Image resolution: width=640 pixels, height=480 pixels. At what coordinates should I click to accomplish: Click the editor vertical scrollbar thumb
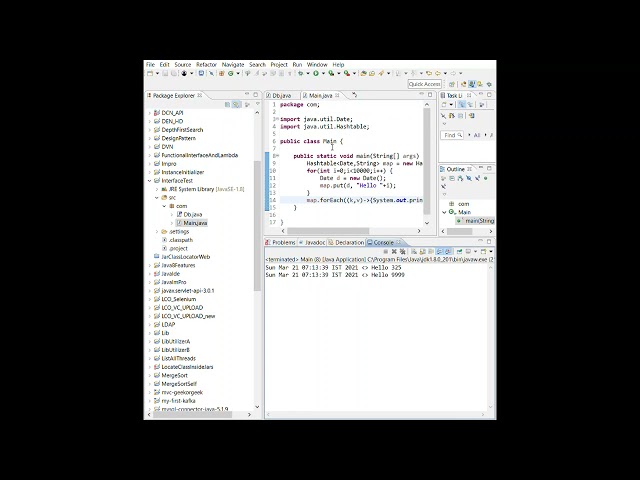click(x=427, y=161)
